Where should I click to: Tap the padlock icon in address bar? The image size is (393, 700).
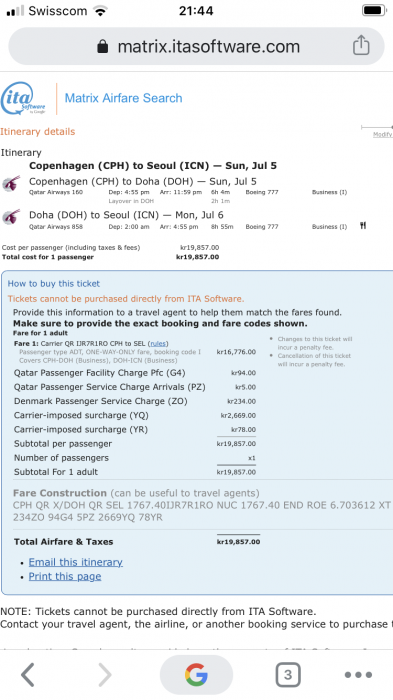tap(103, 46)
